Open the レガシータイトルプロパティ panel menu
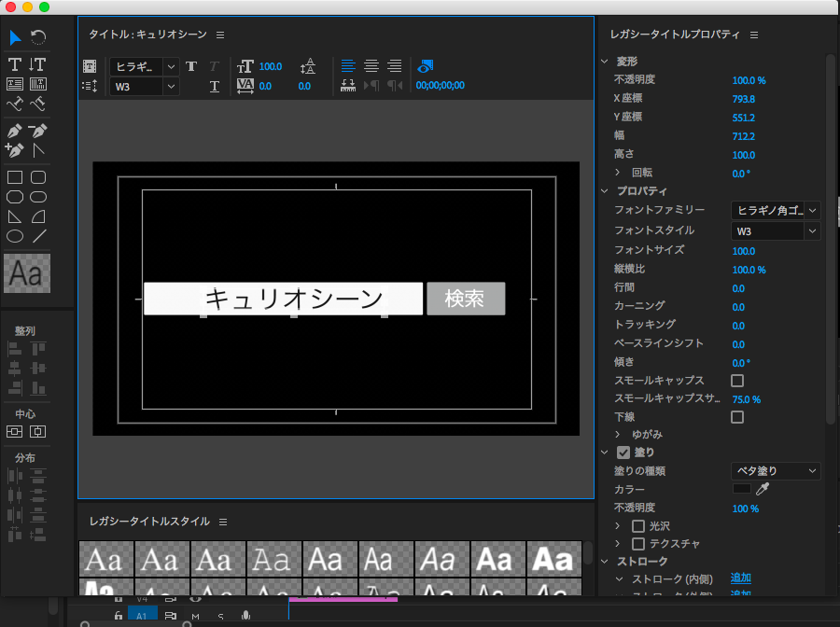840x627 pixels. (753, 35)
